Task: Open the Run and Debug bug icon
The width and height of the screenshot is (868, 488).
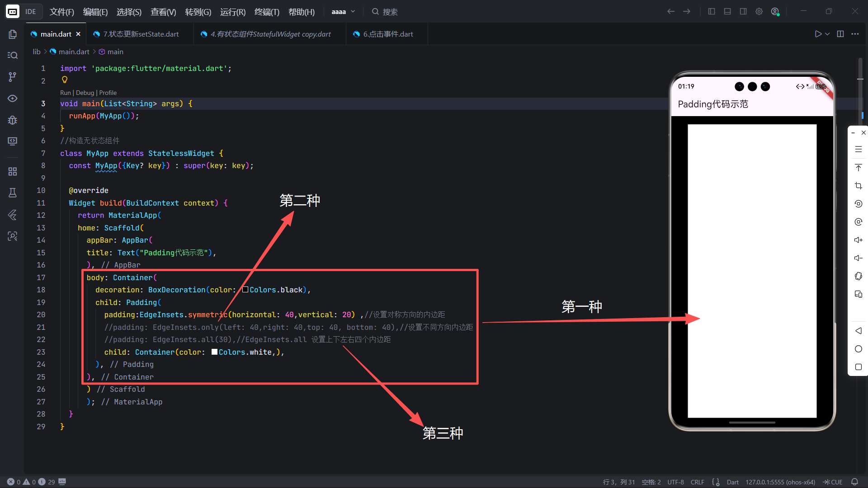Action: pos(13,120)
